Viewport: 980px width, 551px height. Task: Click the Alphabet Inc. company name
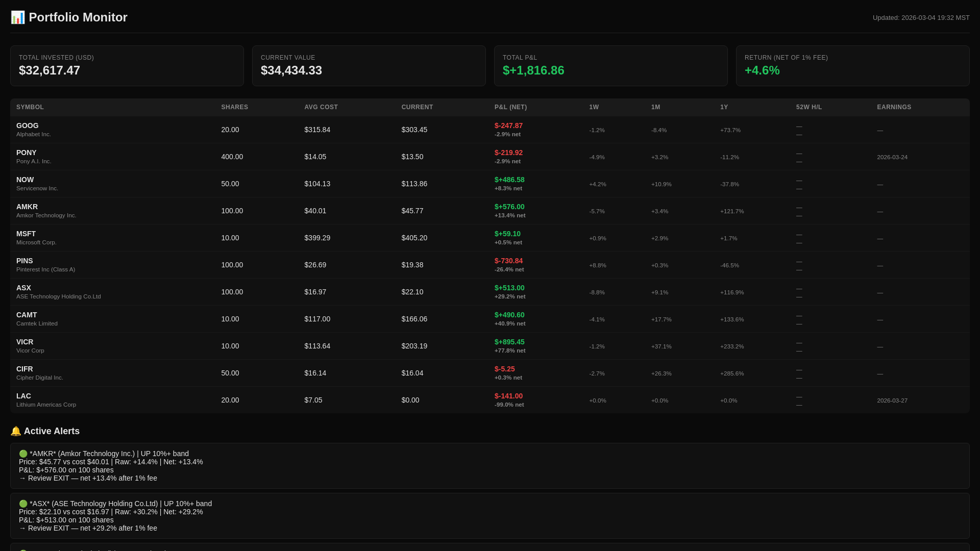click(34, 134)
